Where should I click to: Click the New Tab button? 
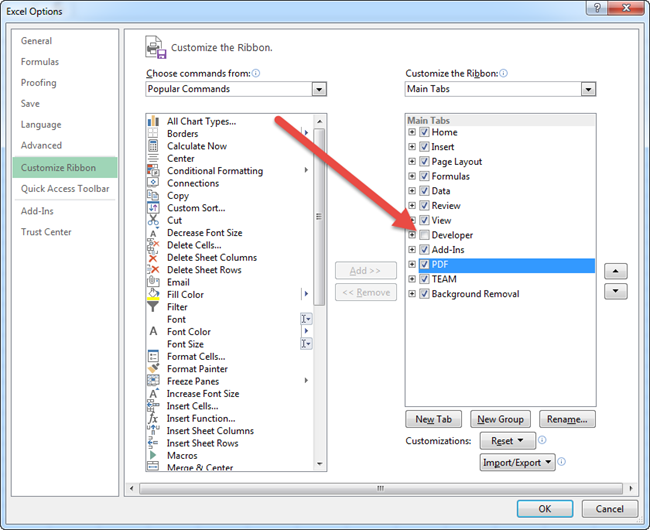(432, 419)
